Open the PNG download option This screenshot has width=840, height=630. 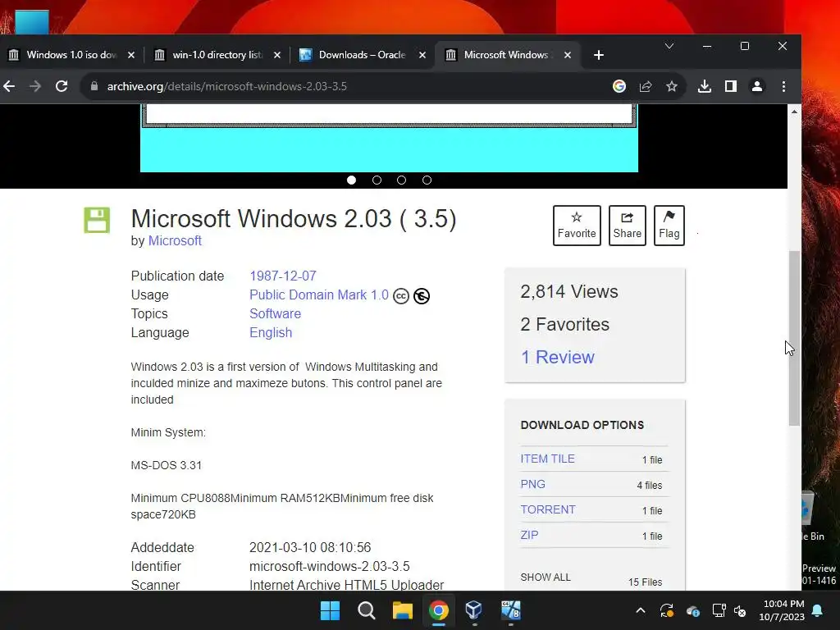(532, 484)
